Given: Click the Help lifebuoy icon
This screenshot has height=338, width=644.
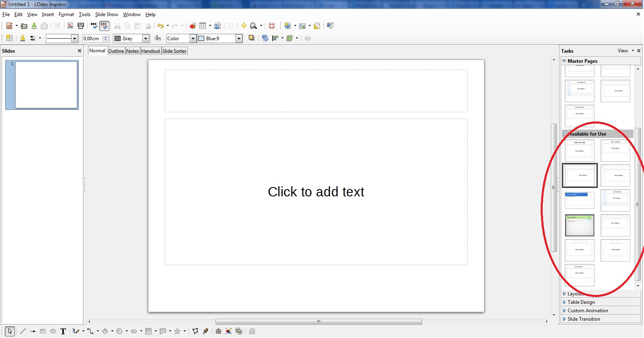Looking at the screenshot, I should tap(272, 26).
